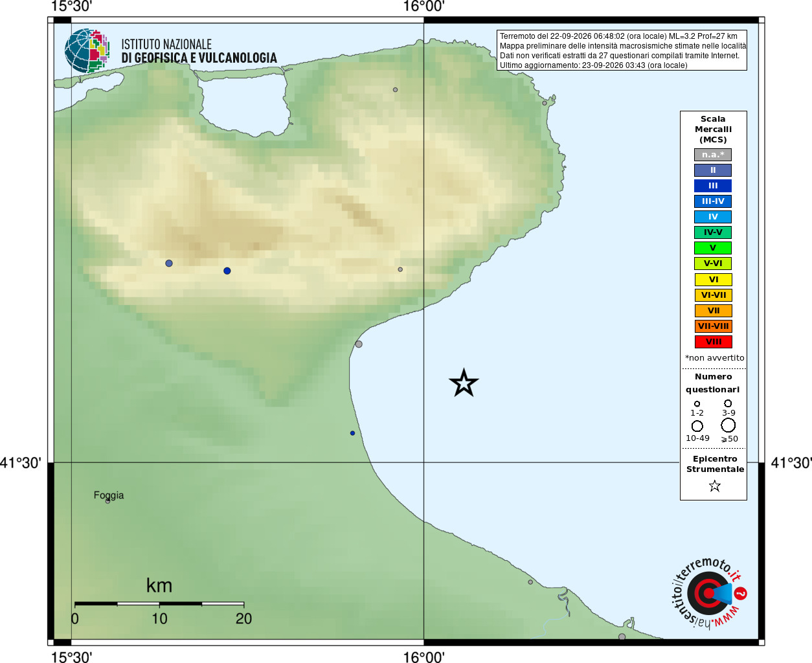Viewport: 812px width, 663px height.
Task: Click the slate-blue intensity II map dot
Action: pyautogui.click(x=169, y=264)
